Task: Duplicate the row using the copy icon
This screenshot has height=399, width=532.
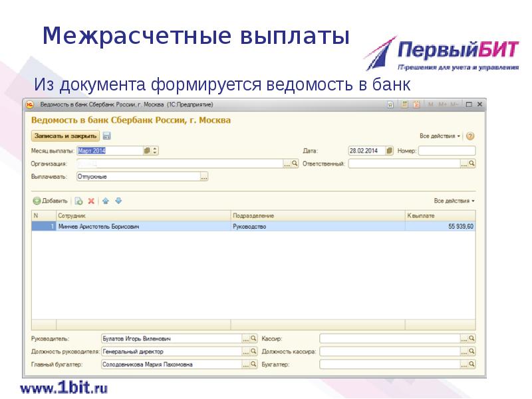Action: [78, 201]
